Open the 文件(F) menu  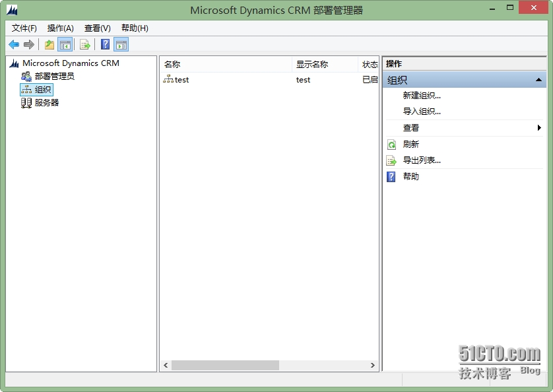24,28
